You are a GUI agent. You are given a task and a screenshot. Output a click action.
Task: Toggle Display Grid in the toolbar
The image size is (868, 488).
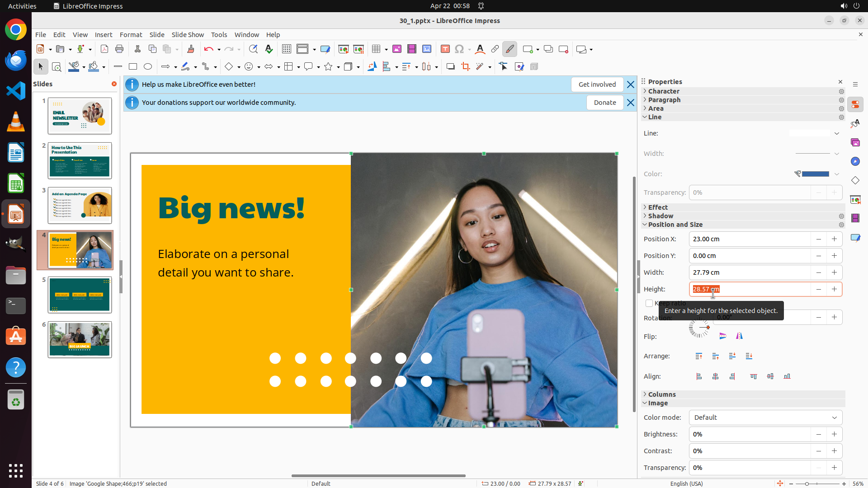tap(286, 49)
